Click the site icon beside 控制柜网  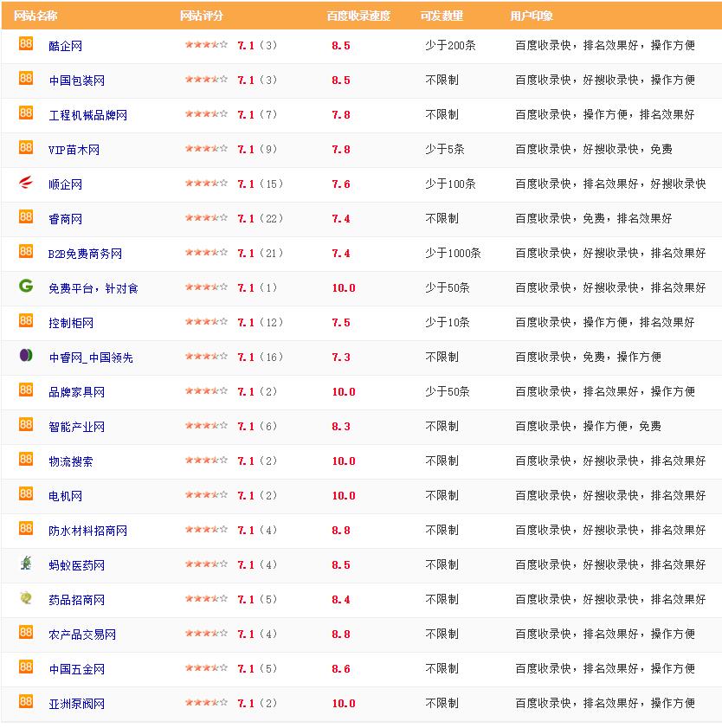[26, 321]
